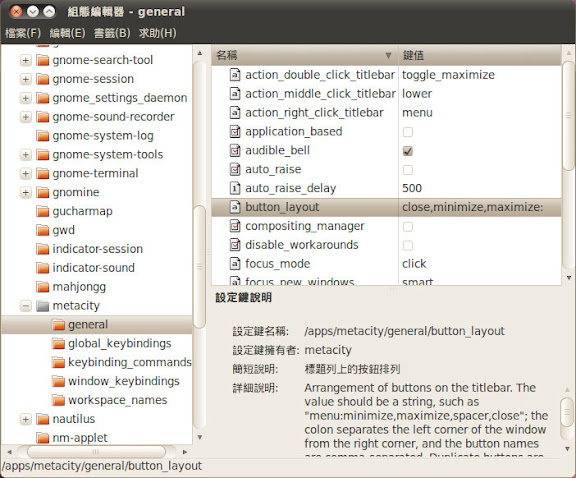Open the 書籤(B) menu

click(x=112, y=33)
